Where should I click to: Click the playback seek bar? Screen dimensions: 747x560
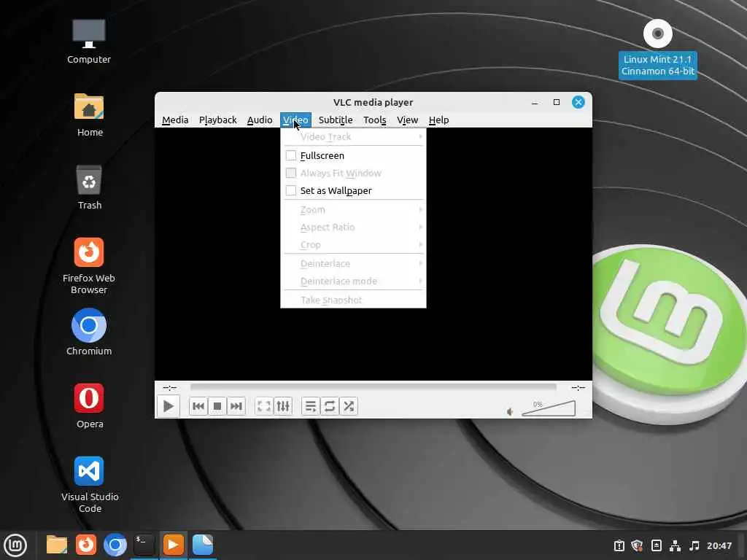[373, 387]
